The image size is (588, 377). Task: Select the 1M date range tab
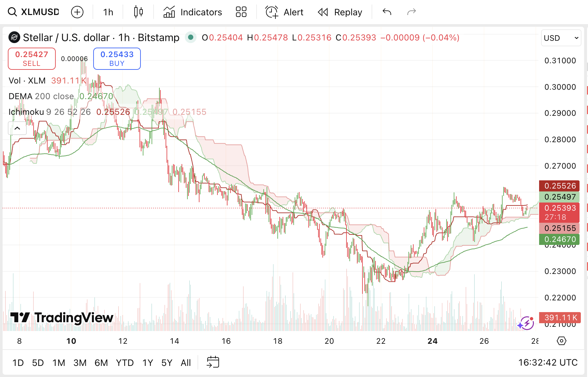(59, 363)
